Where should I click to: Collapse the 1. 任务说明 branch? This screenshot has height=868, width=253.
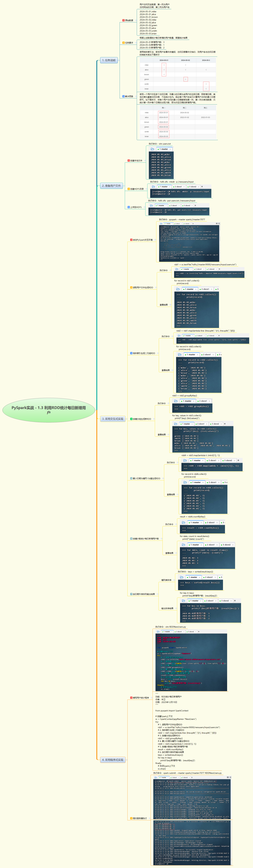tap(119, 60)
